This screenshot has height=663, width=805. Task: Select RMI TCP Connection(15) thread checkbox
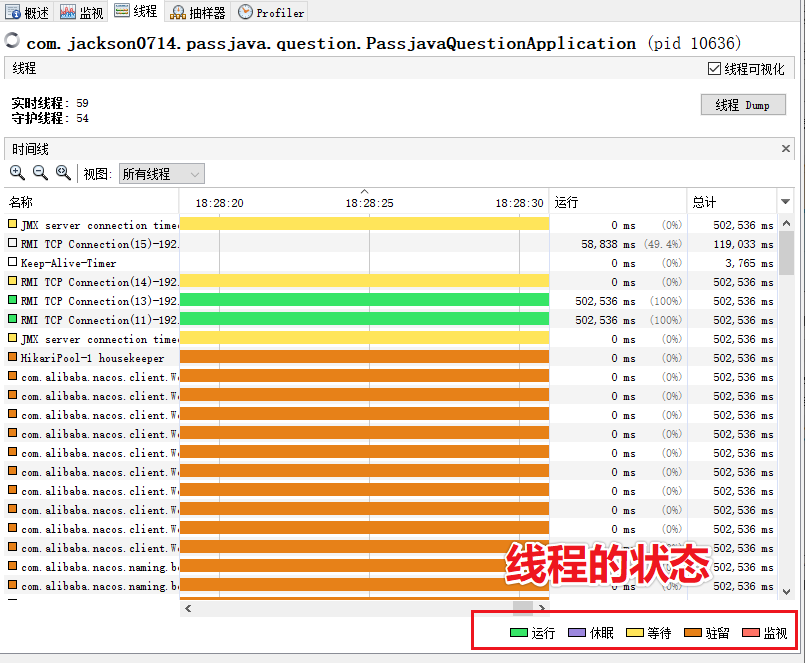click(x=13, y=243)
